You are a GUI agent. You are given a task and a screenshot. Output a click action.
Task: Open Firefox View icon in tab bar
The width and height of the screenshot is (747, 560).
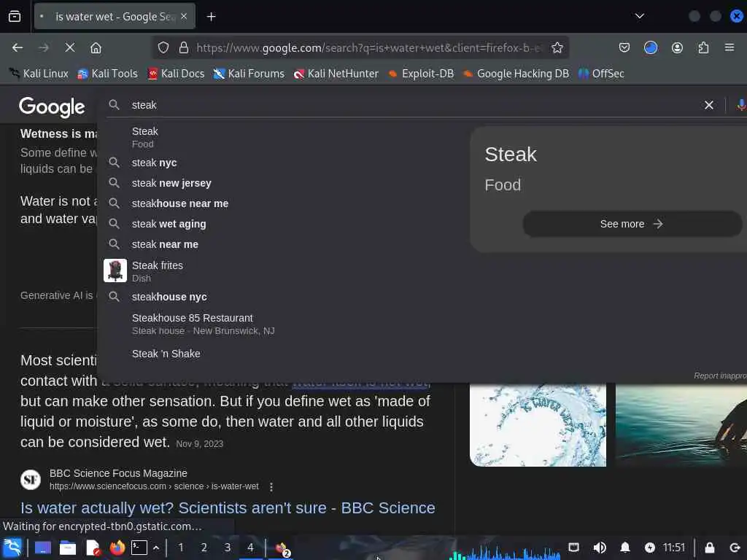pos(15,17)
